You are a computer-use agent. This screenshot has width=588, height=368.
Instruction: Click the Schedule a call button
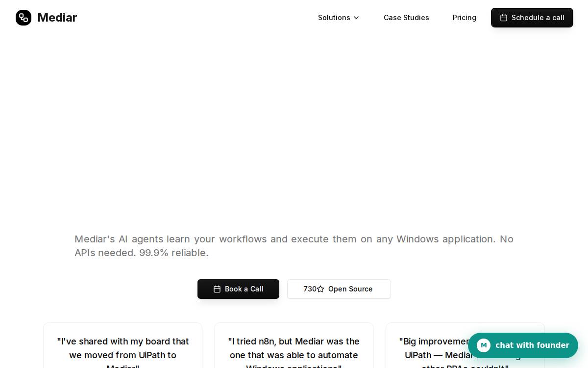point(532,18)
